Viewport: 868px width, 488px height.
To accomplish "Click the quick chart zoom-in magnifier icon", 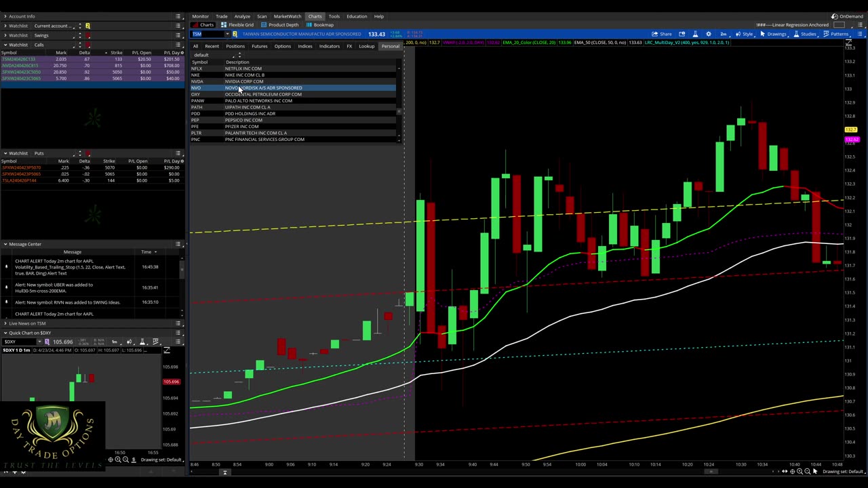I will pyautogui.click(x=117, y=460).
